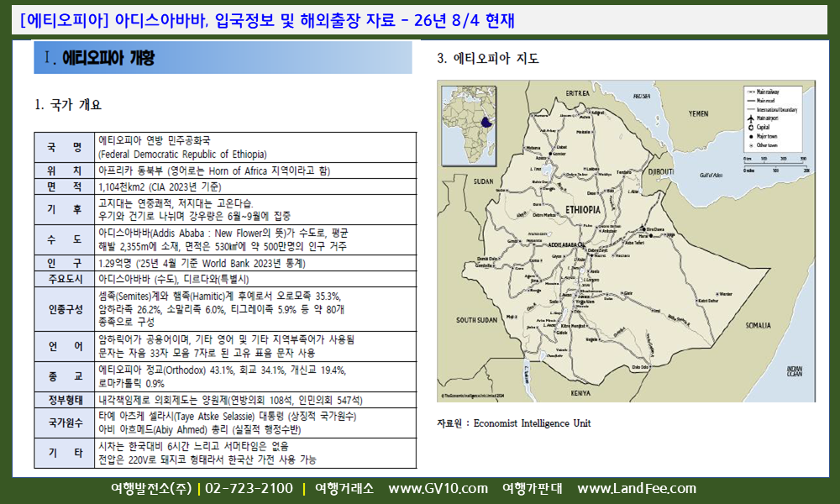Click the cell mentioning Taye Atske Selassie
Viewport: 840px width, 504px height.
click(x=255, y=423)
